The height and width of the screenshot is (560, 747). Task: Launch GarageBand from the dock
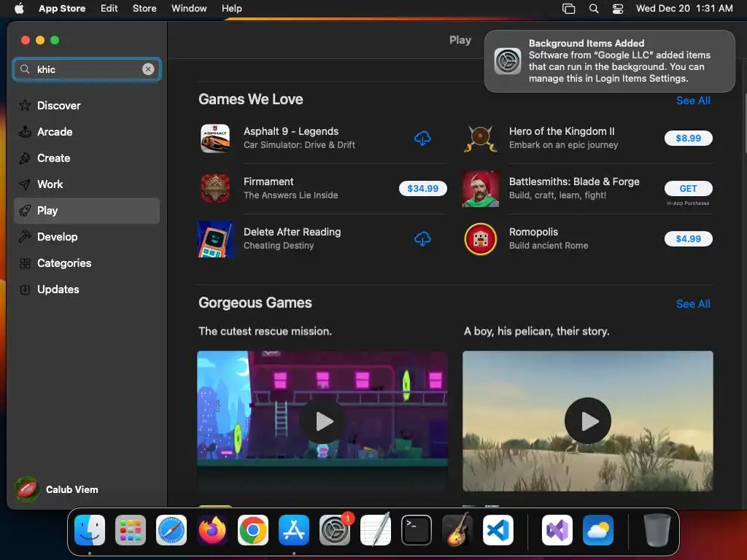pyautogui.click(x=457, y=530)
